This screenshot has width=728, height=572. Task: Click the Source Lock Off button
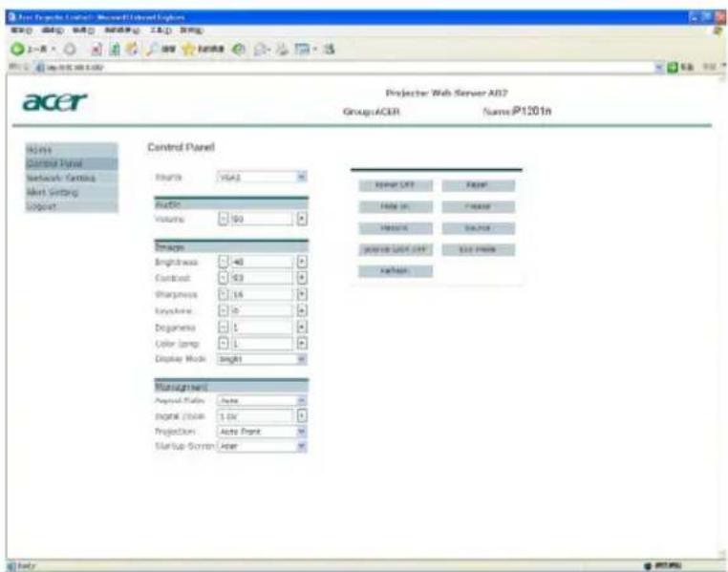tap(396, 249)
